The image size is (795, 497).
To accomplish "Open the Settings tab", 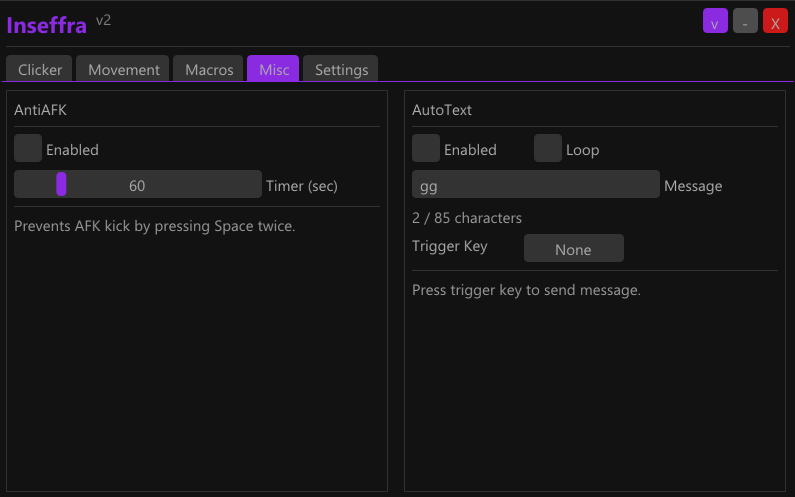I will [x=341, y=69].
